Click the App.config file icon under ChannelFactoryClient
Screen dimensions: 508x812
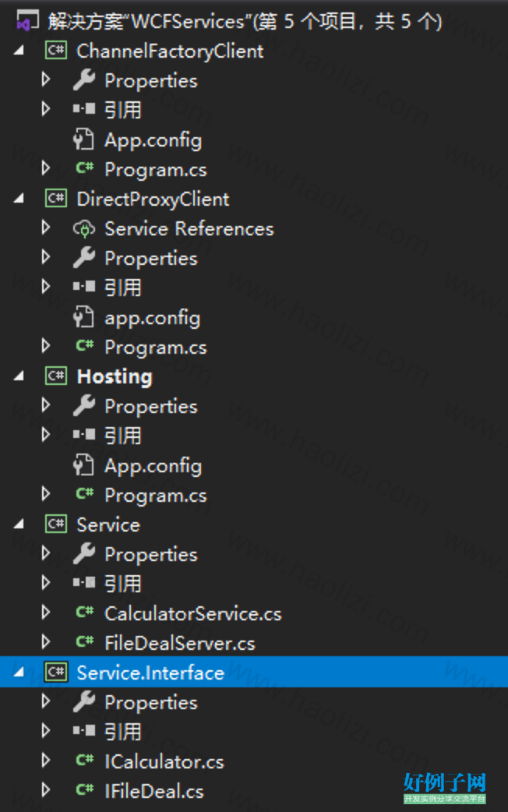point(83,139)
